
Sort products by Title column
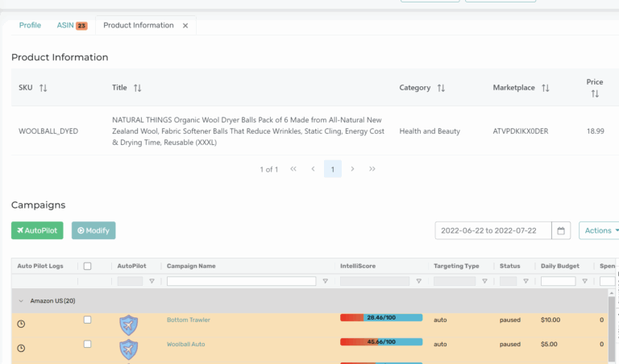point(137,88)
